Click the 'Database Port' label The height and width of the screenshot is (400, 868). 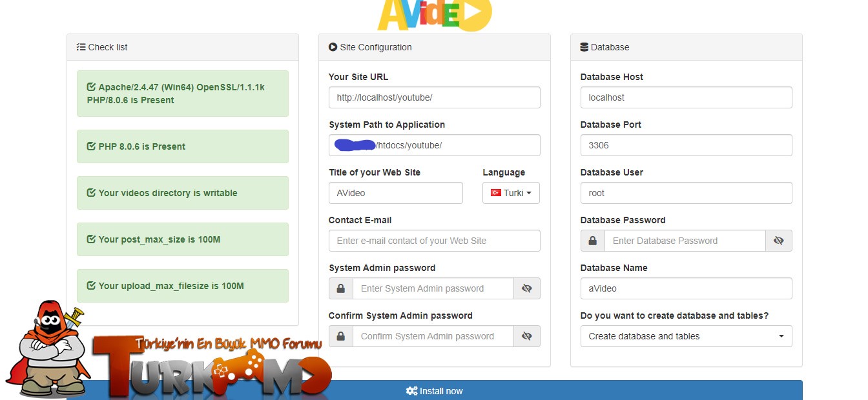(x=611, y=125)
